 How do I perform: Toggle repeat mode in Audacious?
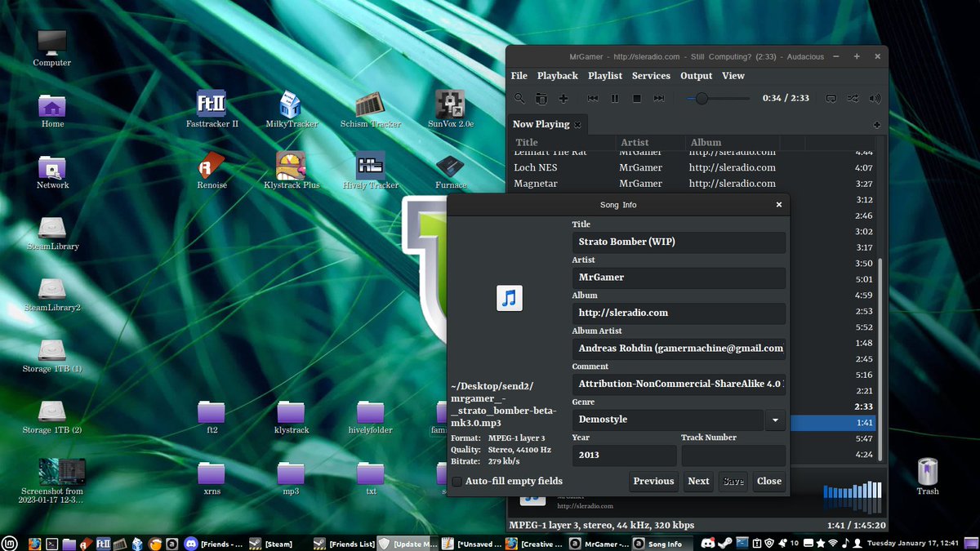[831, 98]
